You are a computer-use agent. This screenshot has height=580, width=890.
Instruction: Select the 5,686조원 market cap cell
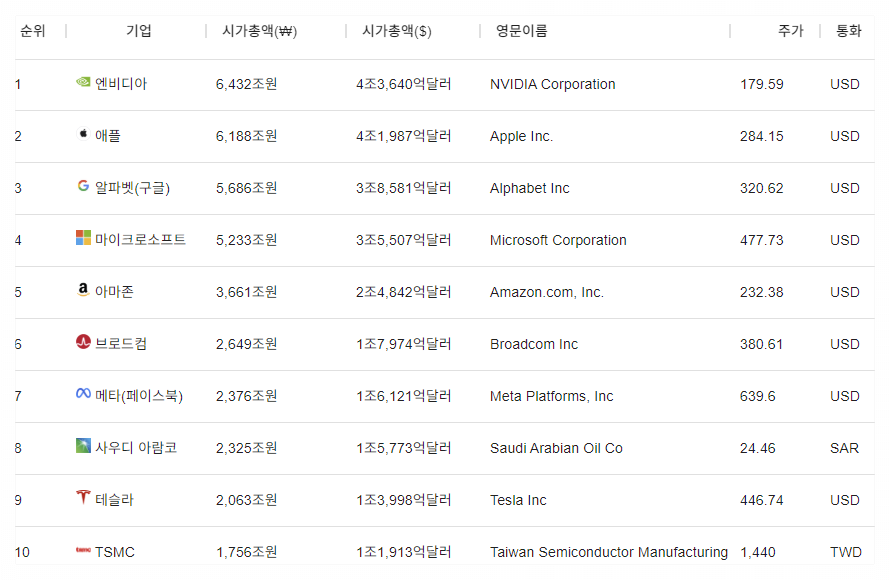click(246, 188)
